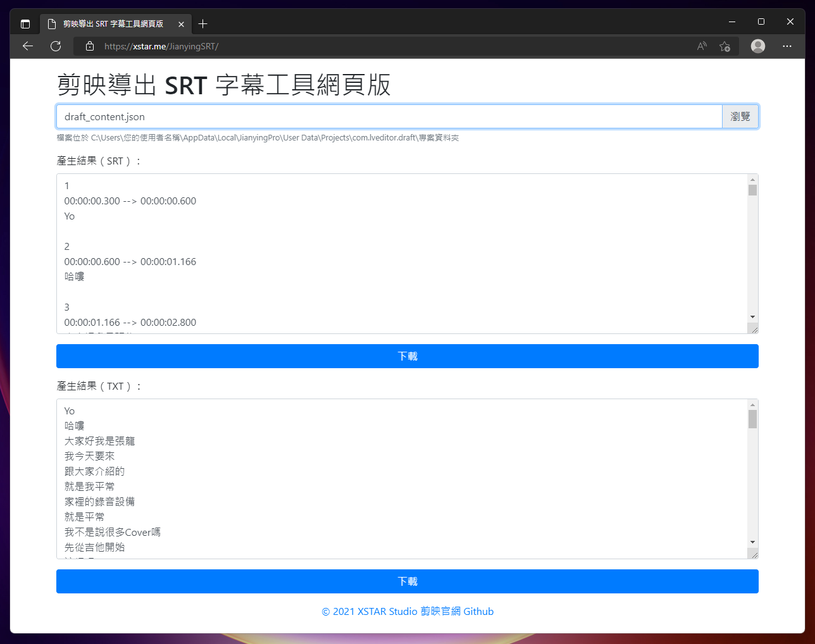Click the TXT textarea resize handle

click(x=753, y=554)
